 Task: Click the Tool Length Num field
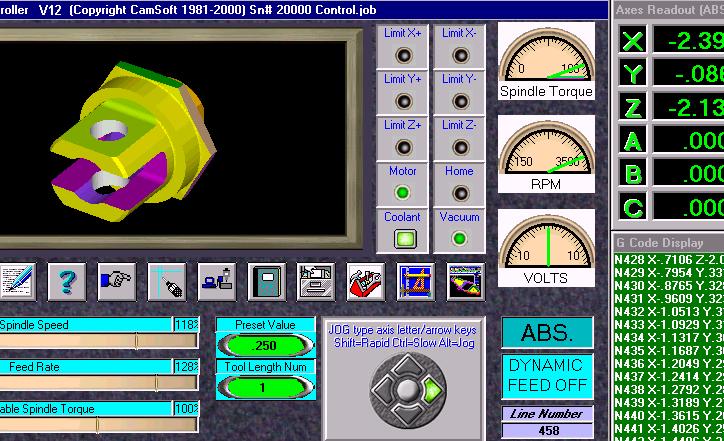pyautogui.click(x=265, y=387)
